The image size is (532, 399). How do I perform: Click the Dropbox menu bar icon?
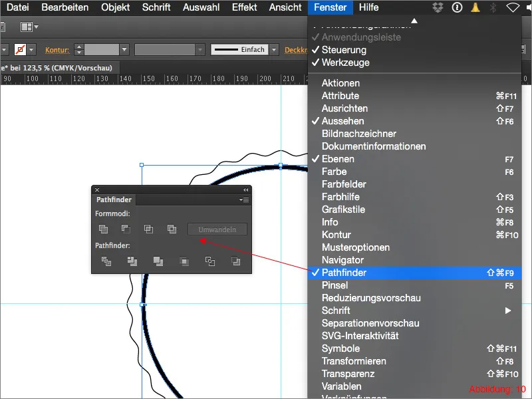pyautogui.click(x=438, y=7)
